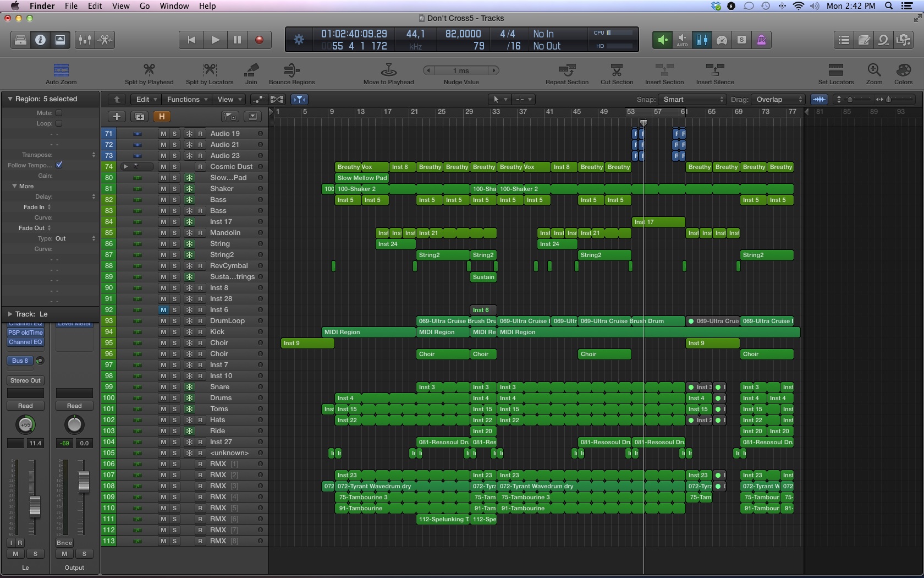The width and height of the screenshot is (924, 578).
Task: Solo the Shaker track
Action: (x=174, y=189)
